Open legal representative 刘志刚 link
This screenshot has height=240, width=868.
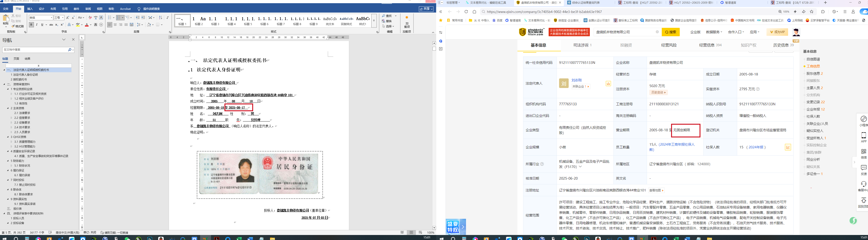pos(577,80)
